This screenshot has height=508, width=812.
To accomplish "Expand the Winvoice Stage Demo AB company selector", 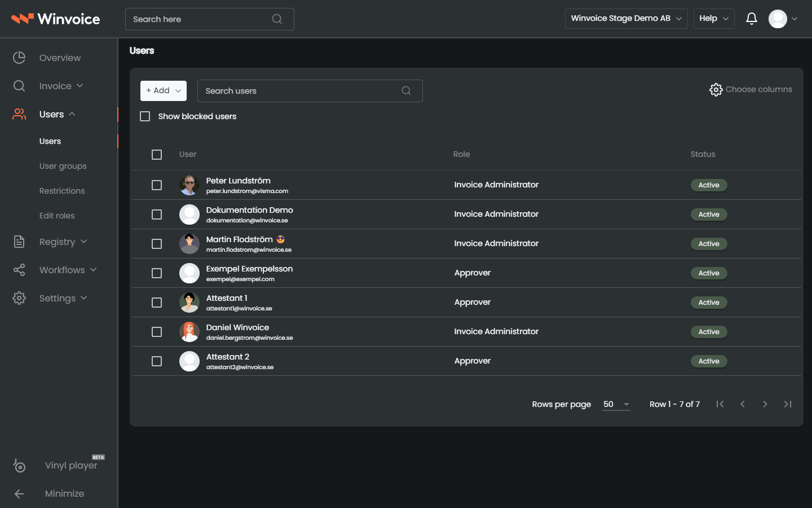I will click(x=626, y=19).
